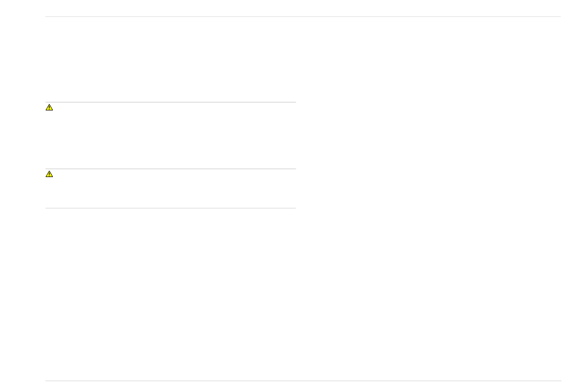The width and height of the screenshot is (571, 392).
Task: Click the lower yellow warning triangle icon
Action: click(49, 174)
